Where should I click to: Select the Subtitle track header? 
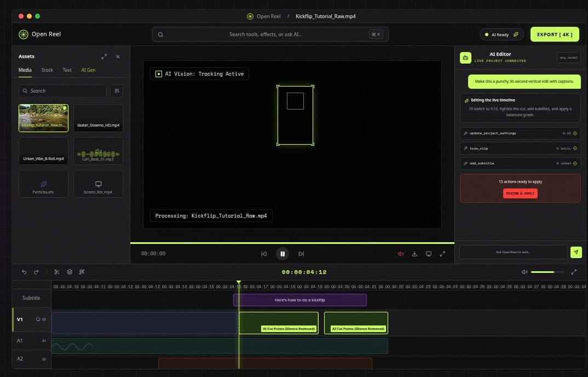32,298
